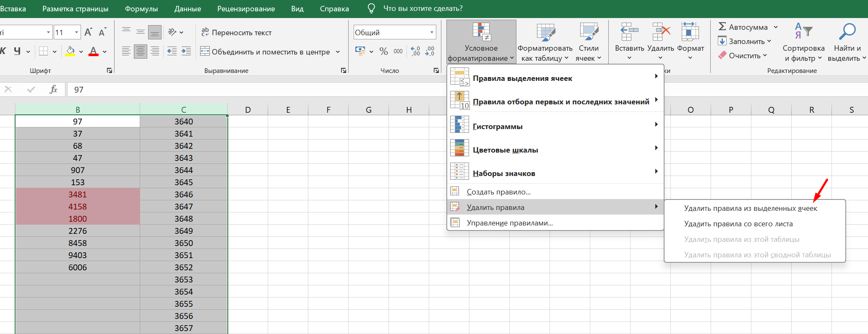Click the Increase Font Size icon
Viewport: 868px width, 334px height.
[x=88, y=32]
